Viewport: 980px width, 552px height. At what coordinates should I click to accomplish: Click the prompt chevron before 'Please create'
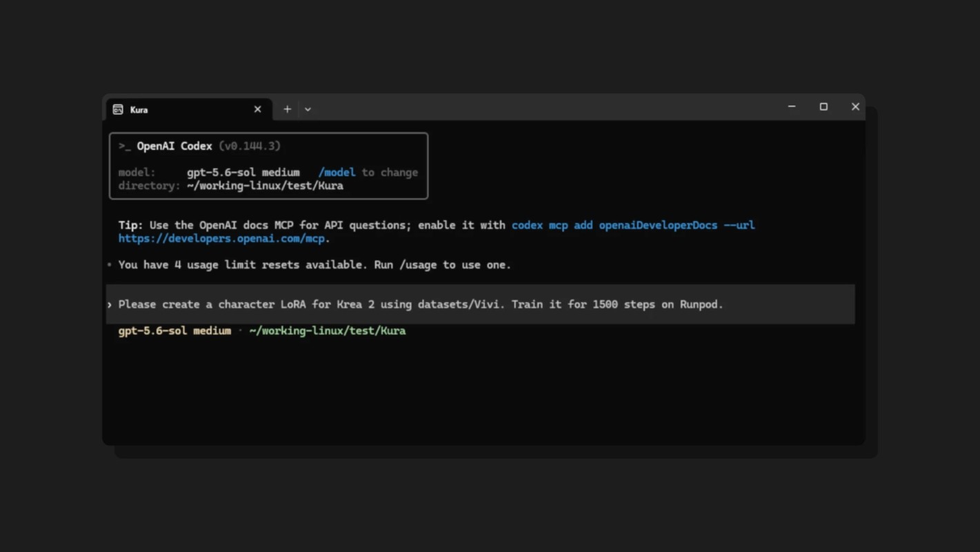tap(110, 304)
